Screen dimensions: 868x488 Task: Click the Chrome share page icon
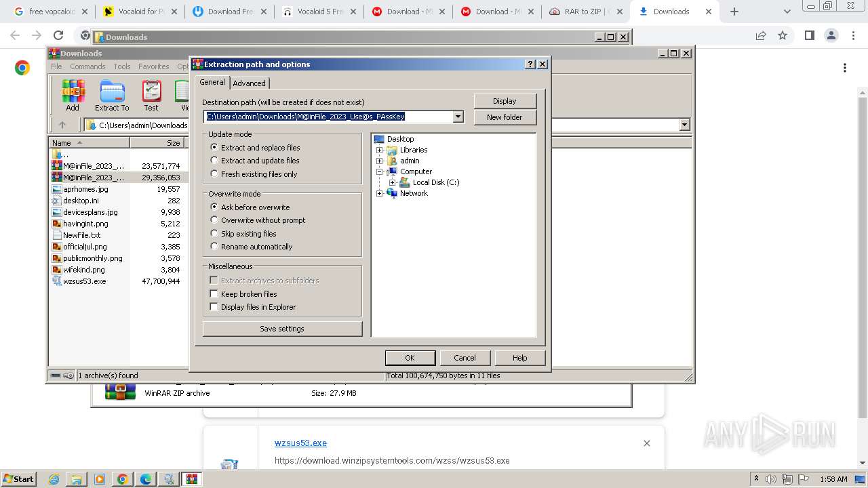[x=761, y=36]
